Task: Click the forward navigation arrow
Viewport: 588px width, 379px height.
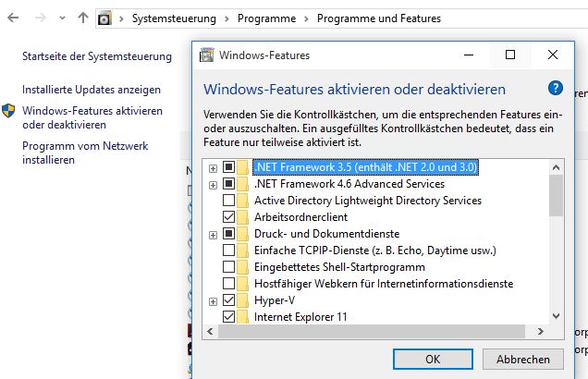Action: [x=40, y=18]
